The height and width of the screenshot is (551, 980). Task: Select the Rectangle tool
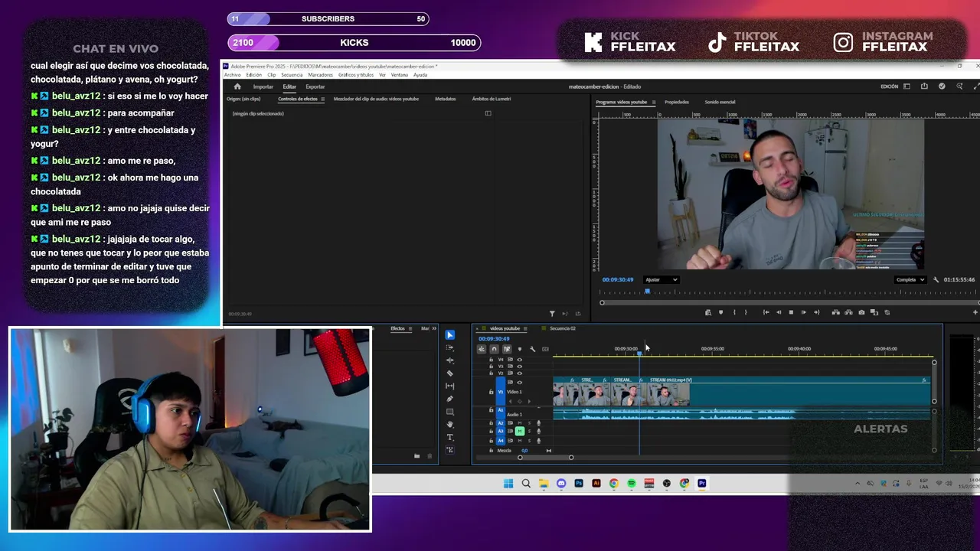pyautogui.click(x=449, y=412)
